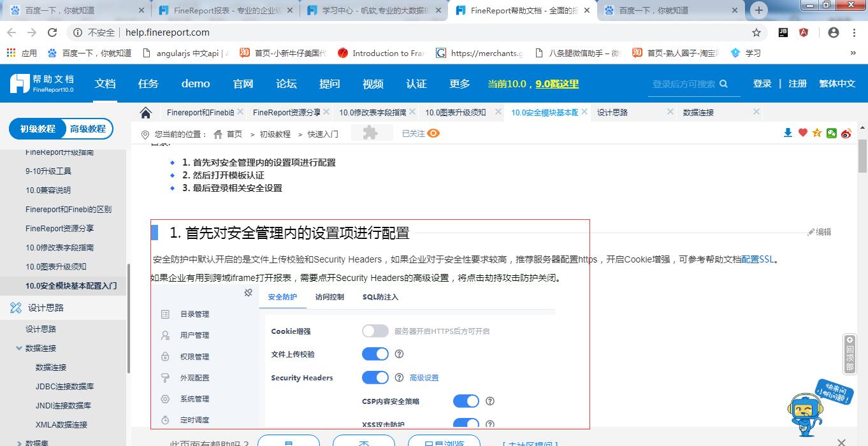This screenshot has height=446, width=868.
Task: Toggle the 已关注 eye follow icon
Action: (x=433, y=133)
